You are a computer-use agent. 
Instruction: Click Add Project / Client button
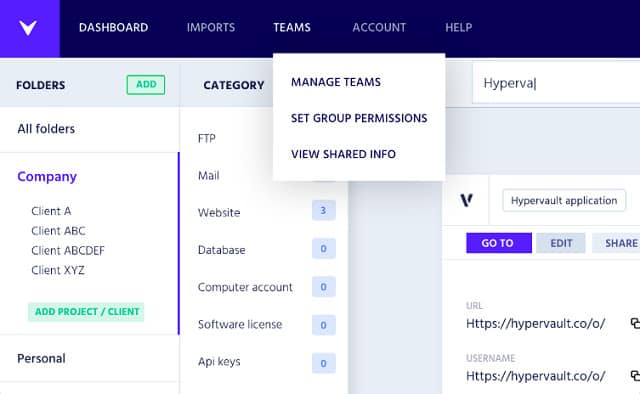tap(86, 312)
